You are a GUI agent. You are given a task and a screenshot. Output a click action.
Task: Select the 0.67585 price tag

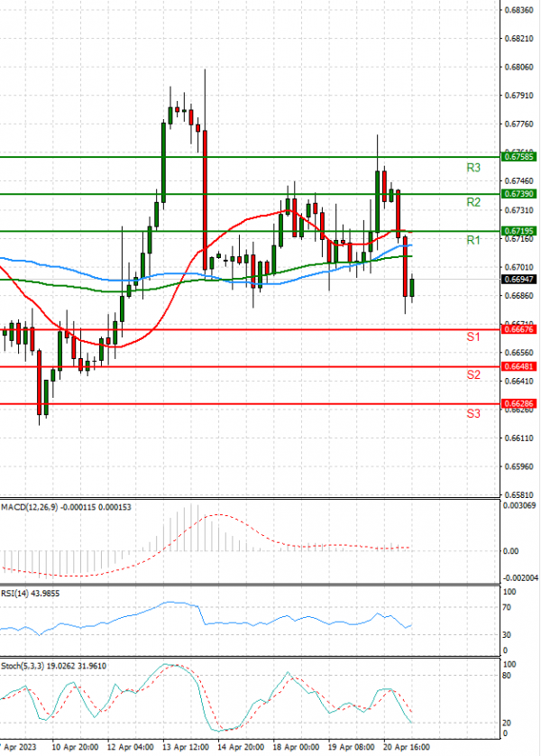click(518, 157)
